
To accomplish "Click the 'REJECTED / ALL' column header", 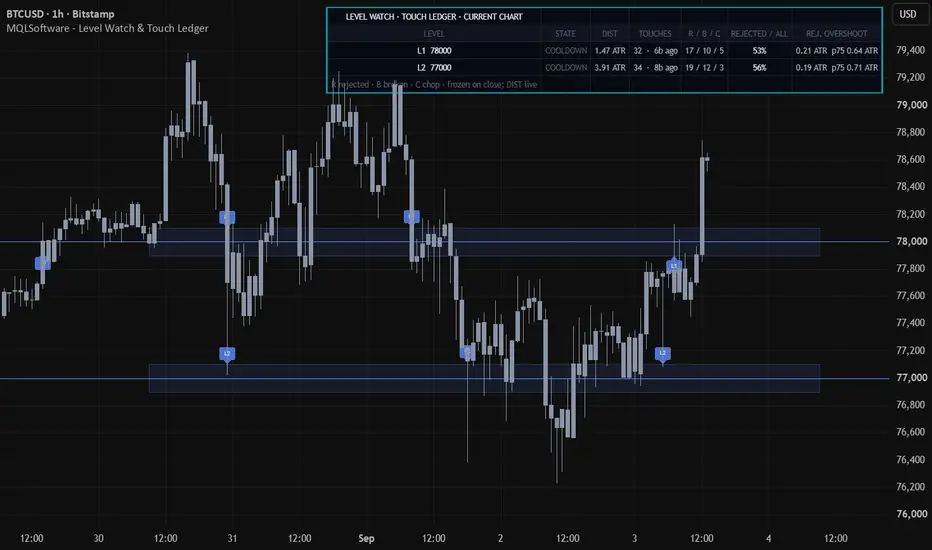I will point(759,34).
